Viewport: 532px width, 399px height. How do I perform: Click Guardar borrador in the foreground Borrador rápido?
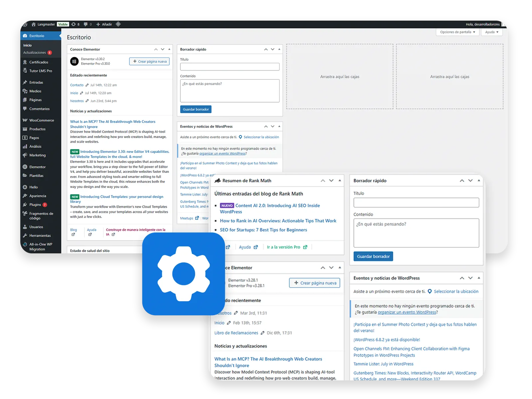coord(373,256)
